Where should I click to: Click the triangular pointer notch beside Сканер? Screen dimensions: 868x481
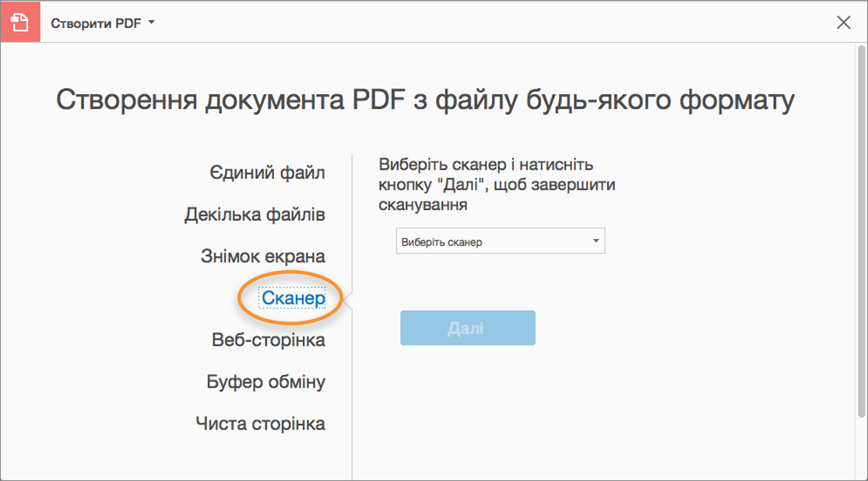[x=348, y=299]
